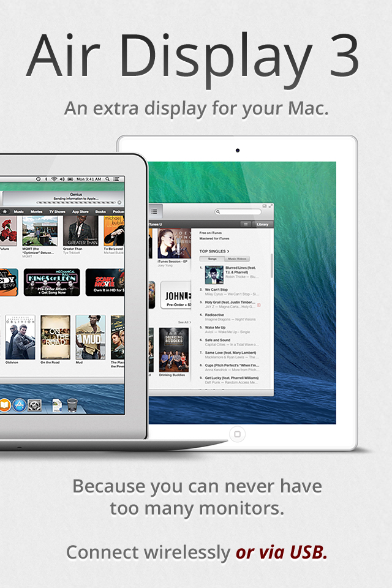Launch App Store from the Dock

(19, 405)
